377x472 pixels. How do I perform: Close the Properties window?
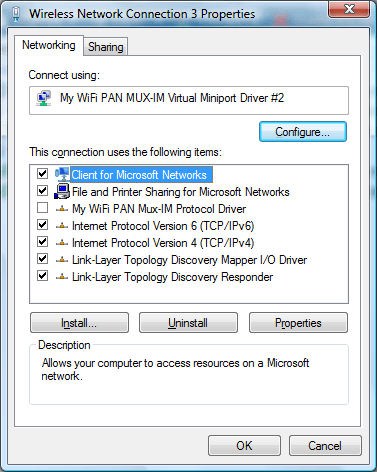click(x=349, y=9)
